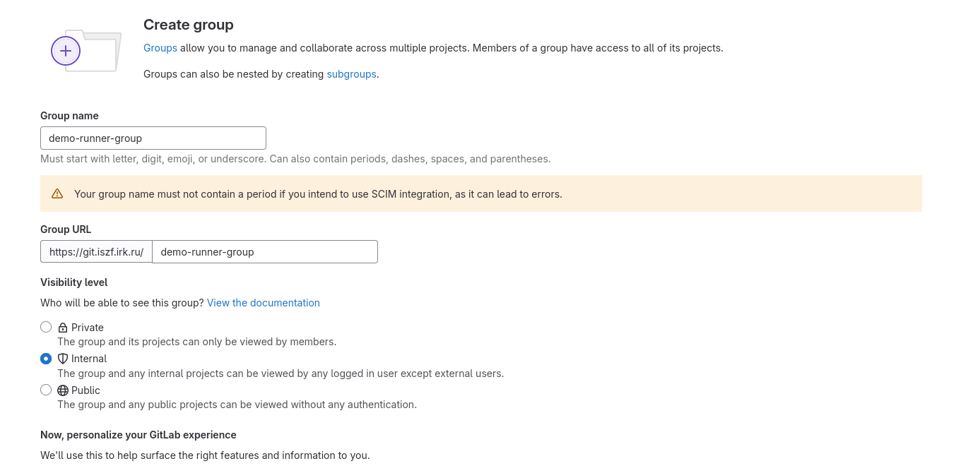Select the Private visibility radio button
Screen dimensions: 980x466
click(x=46, y=327)
